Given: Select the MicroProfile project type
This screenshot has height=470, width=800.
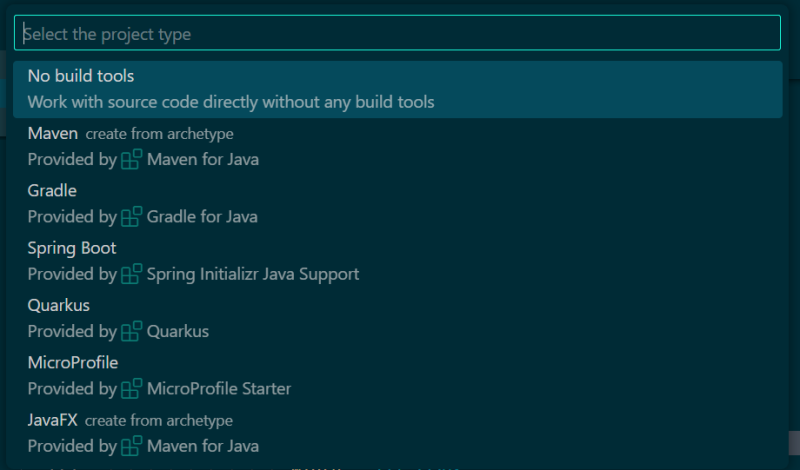Looking at the screenshot, I should click(x=397, y=376).
